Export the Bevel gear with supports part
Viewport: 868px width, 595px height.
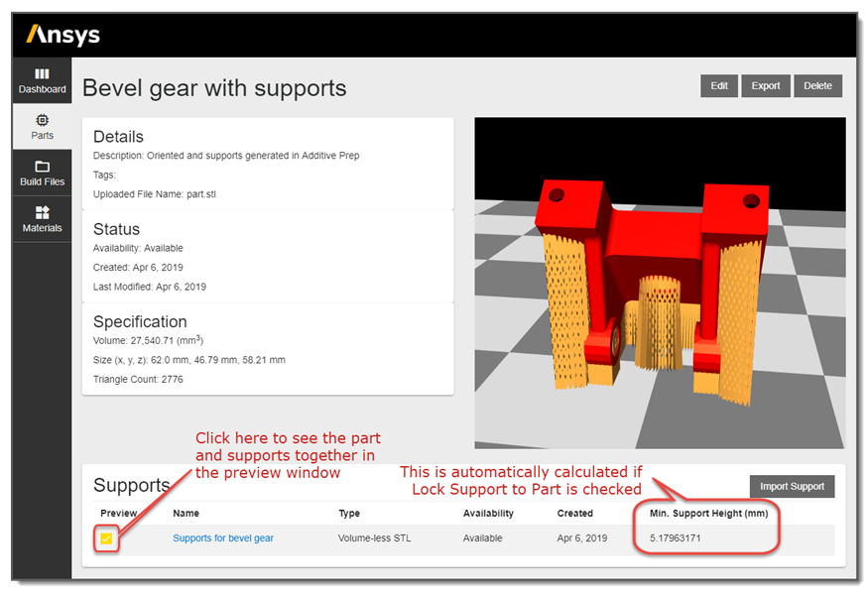[x=766, y=85]
